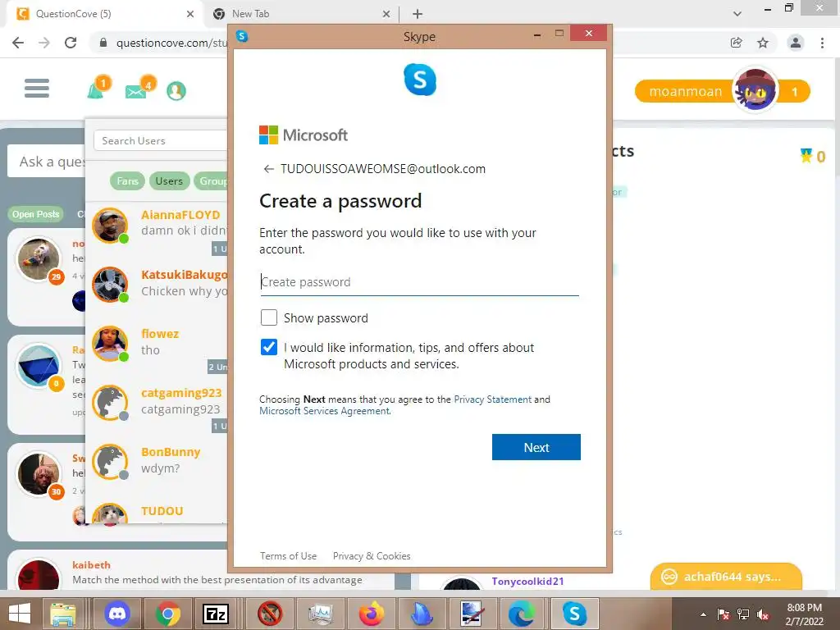Click the Chrome forward arrow
The image size is (840, 630).
pos(44,43)
